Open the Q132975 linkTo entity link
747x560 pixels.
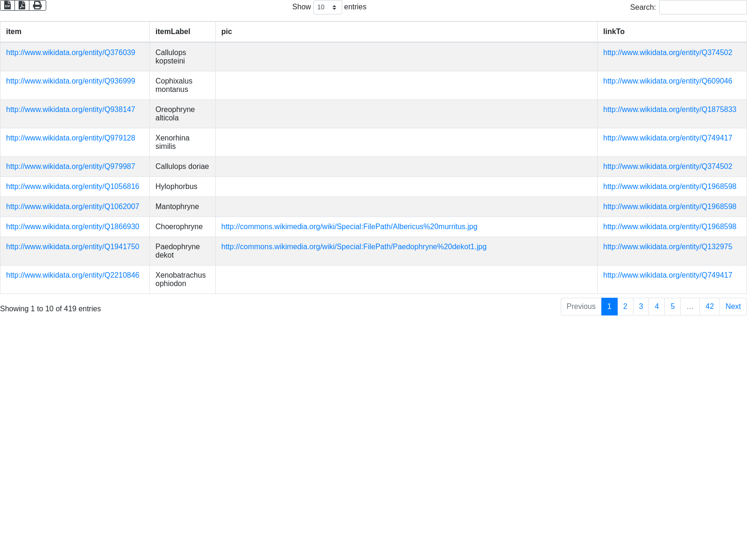(667, 247)
